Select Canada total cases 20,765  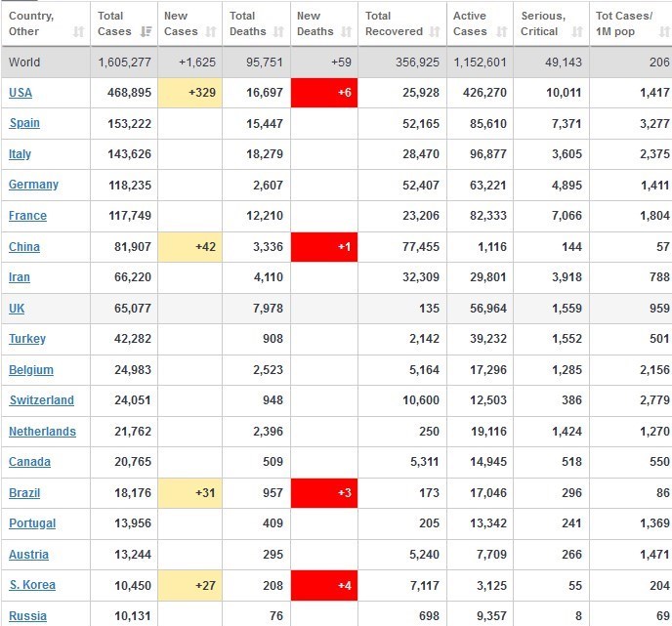click(x=133, y=462)
